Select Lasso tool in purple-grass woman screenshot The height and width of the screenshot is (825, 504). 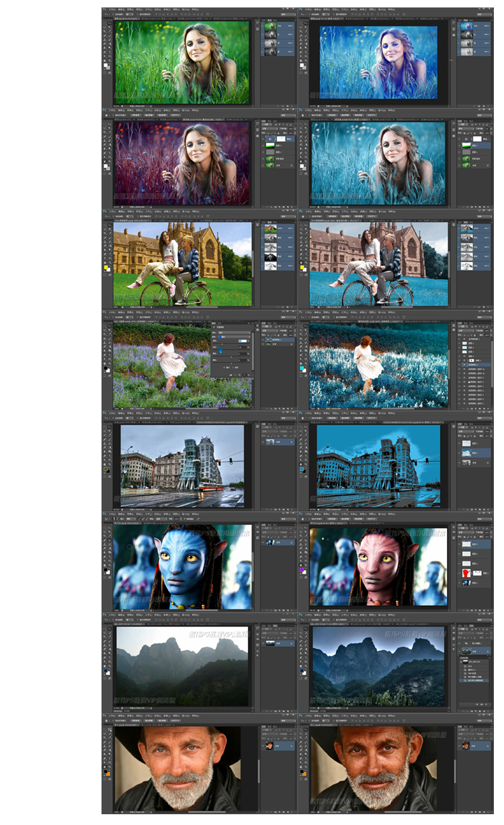105,128
